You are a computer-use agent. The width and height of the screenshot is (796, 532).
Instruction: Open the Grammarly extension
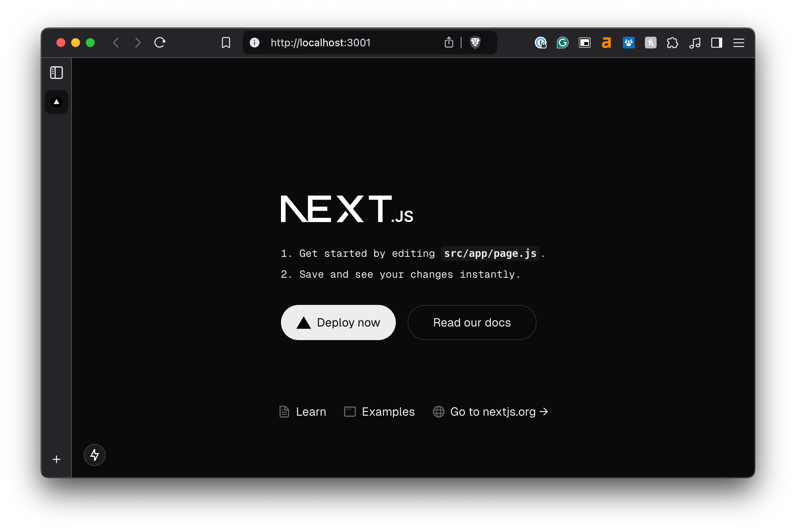point(563,43)
